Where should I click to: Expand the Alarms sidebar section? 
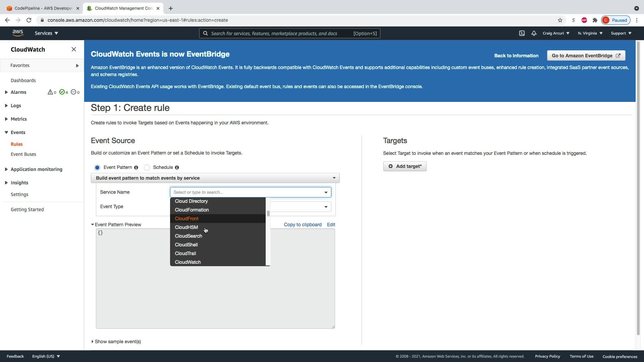pos(6,92)
